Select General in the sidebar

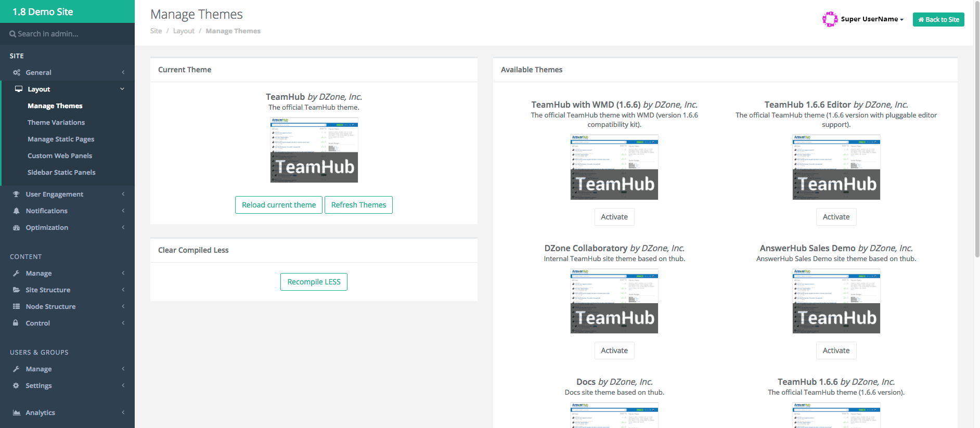click(x=38, y=72)
